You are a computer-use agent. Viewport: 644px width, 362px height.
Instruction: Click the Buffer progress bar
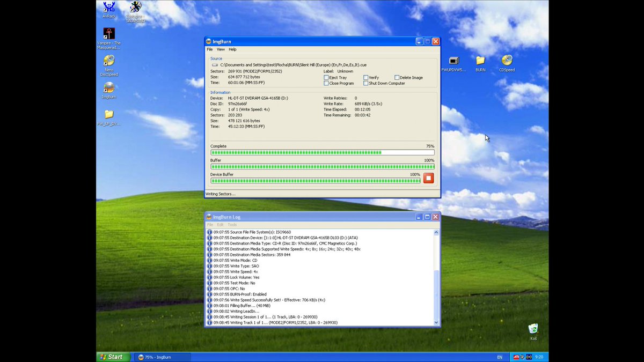point(323,167)
